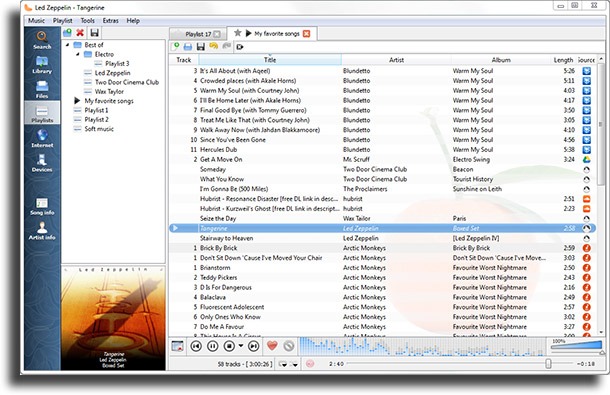Open the Extras menu
The image size is (610, 395).
tap(110, 21)
